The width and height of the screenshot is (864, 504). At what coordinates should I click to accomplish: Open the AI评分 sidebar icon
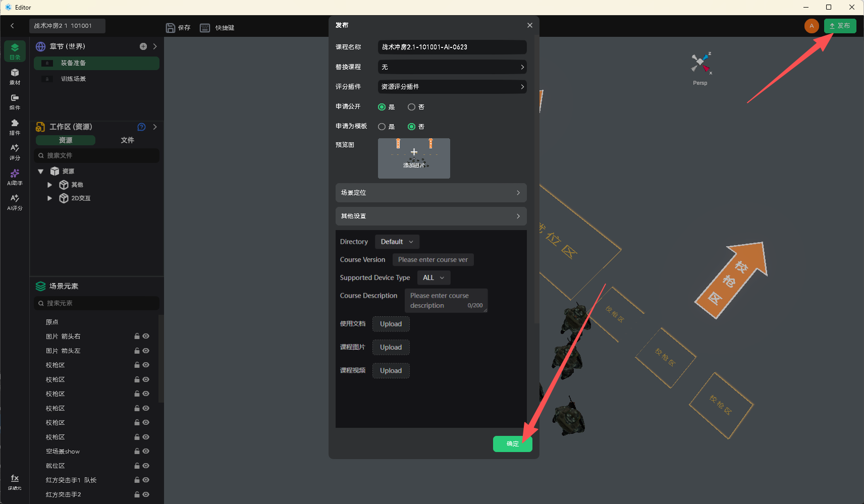15,202
